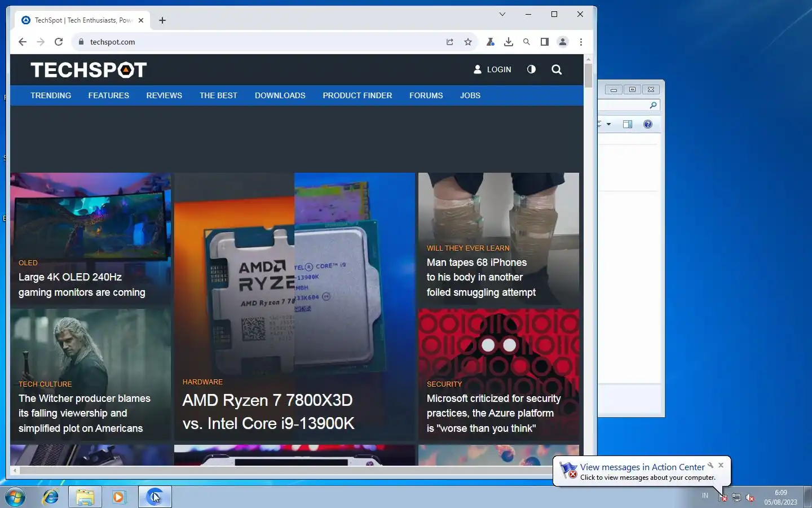Viewport: 812px width, 508px height.
Task: Open Man tapes 68 iPhones article
Action: tap(481, 277)
